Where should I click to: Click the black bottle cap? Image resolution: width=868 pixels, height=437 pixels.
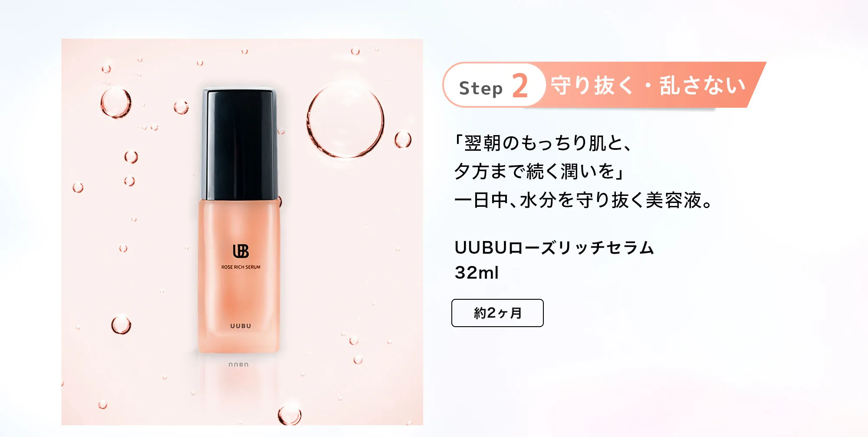tap(240, 145)
